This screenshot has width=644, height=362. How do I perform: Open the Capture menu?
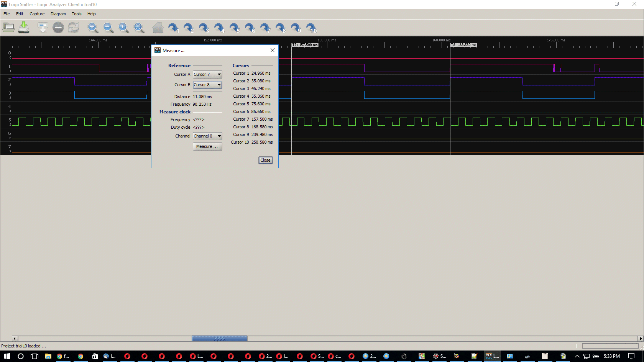click(x=37, y=14)
